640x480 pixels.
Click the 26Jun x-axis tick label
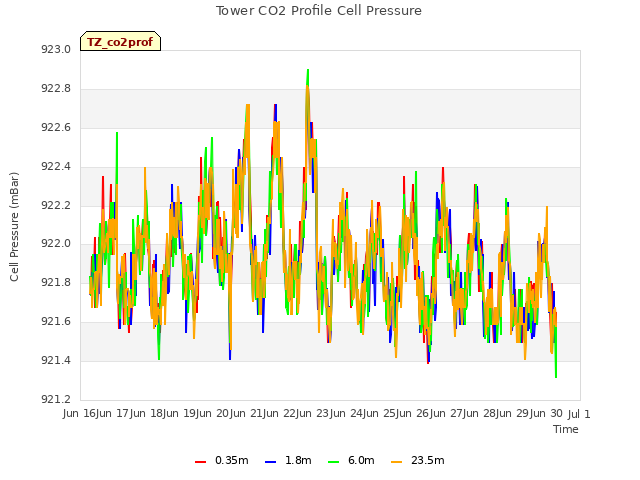431,413
